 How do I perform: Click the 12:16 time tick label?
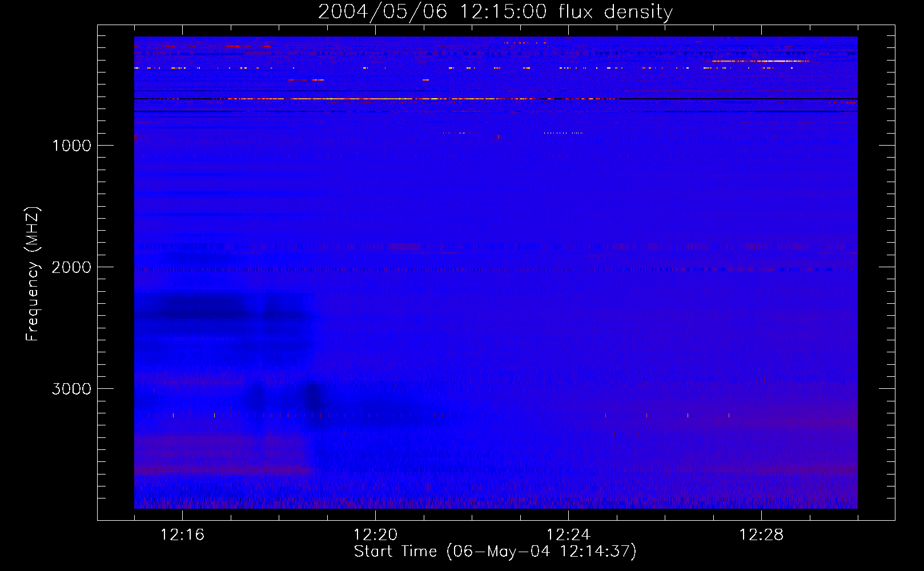click(x=182, y=535)
